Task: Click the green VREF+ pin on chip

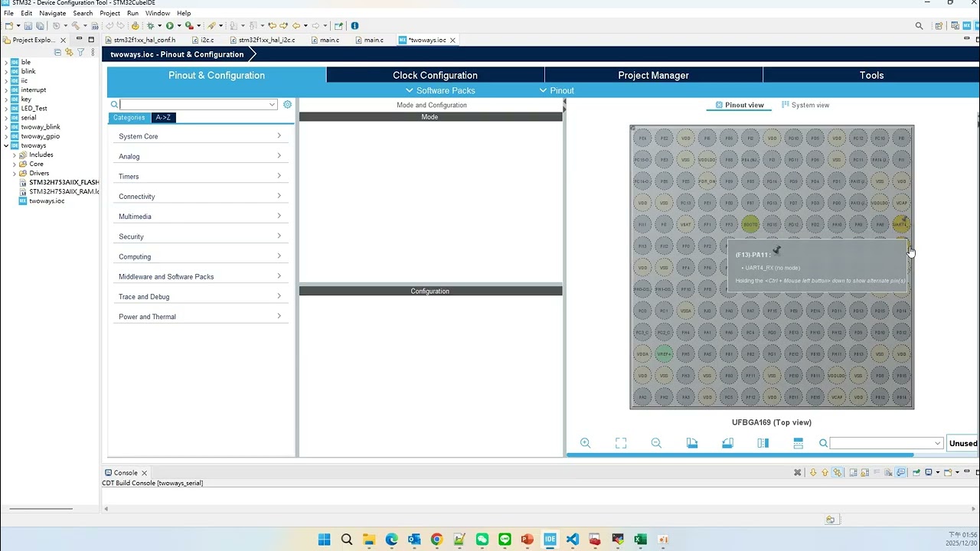Action: [664, 354]
